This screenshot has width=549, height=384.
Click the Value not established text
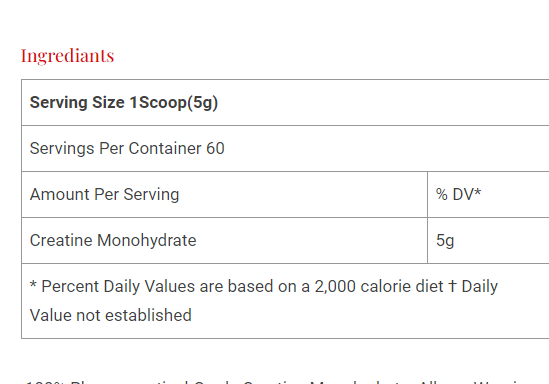[111, 315]
